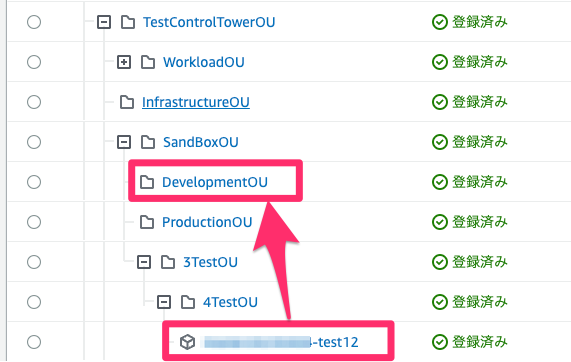Collapse the TestControlTowerOU tree node
This screenshot has width=571, height=362.
(104, 22)
